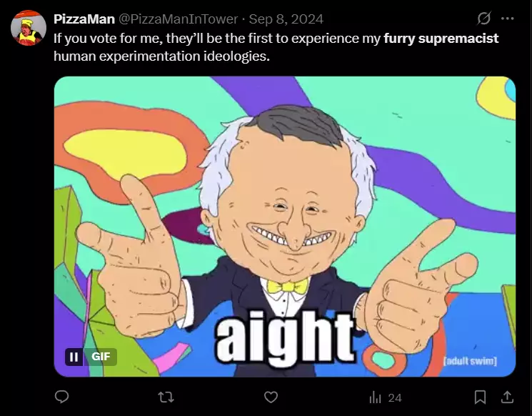Click the 'aight' caption in the GIF

[x=286, y=337]
